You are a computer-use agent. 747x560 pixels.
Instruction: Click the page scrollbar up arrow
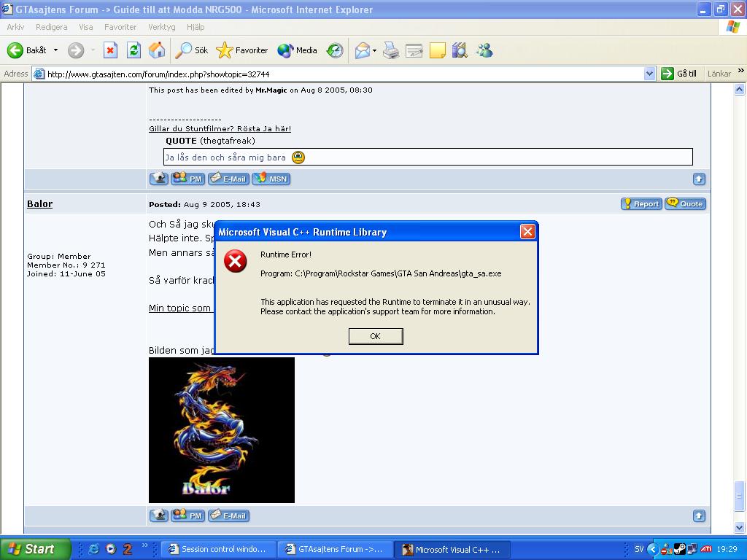click(740, 89)
